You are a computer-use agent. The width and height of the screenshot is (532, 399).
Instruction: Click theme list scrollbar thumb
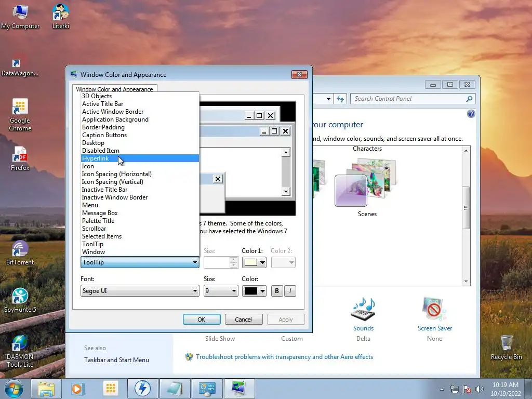pyautogui.click(x=466, y=208)
